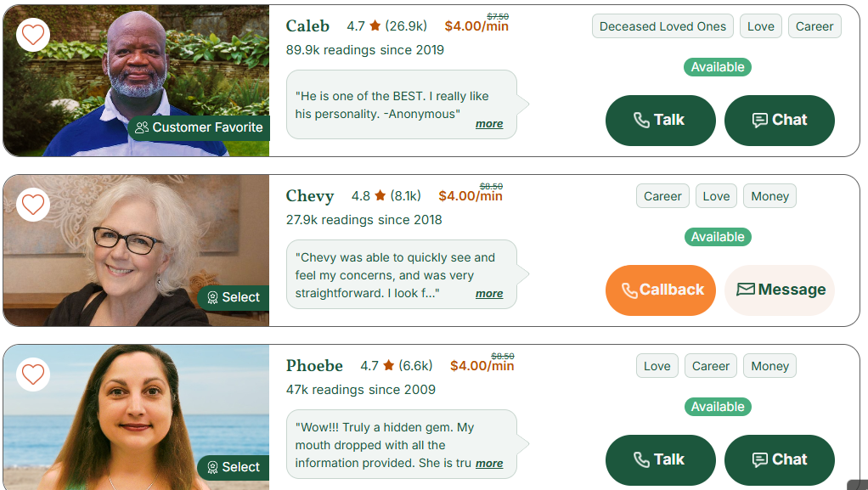
Task: Click the star rating beside Chevy's name
Action: tap(380, 196)
